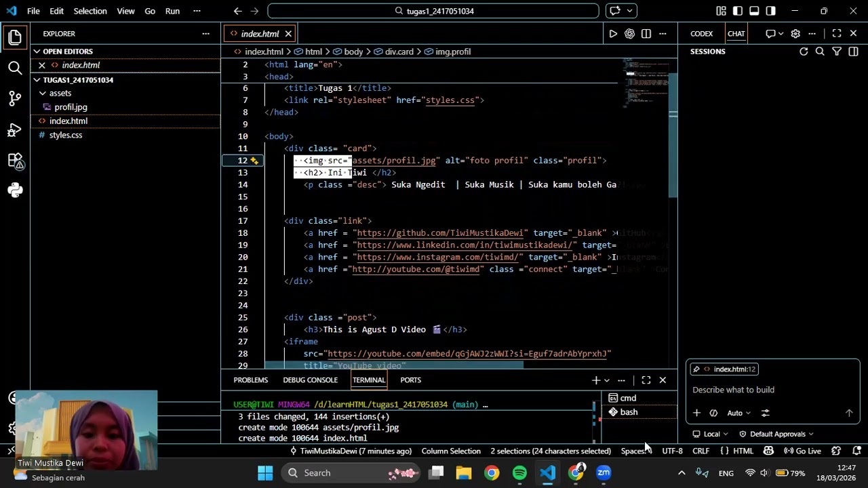The width and height of the screenshot is (868, 488).
Task: Change the UTF-8 encoding in status bar
Action: (x=673, y=451)
